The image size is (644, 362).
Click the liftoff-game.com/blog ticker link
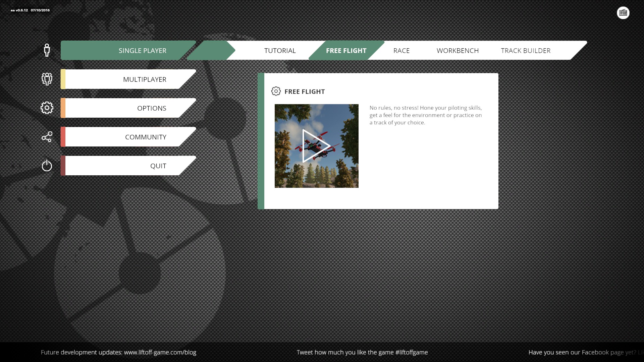160,352
